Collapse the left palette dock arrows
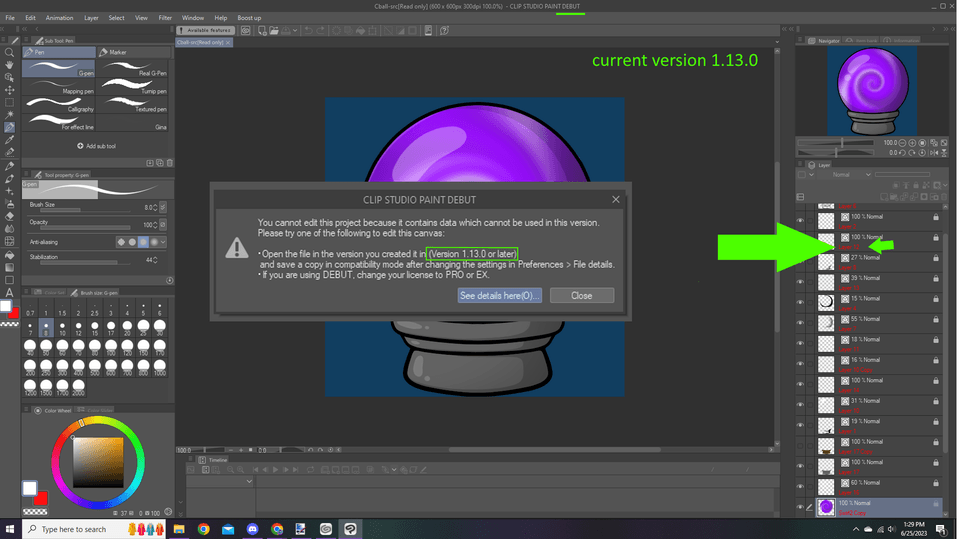Image resolution: width=960 pixels, height=539 pixels. point(24,29)
